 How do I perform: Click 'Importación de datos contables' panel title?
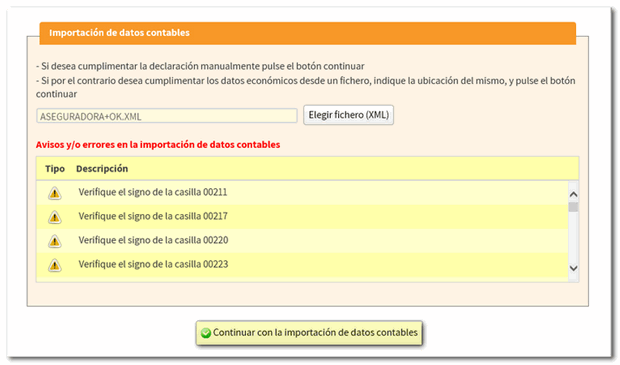119,33
